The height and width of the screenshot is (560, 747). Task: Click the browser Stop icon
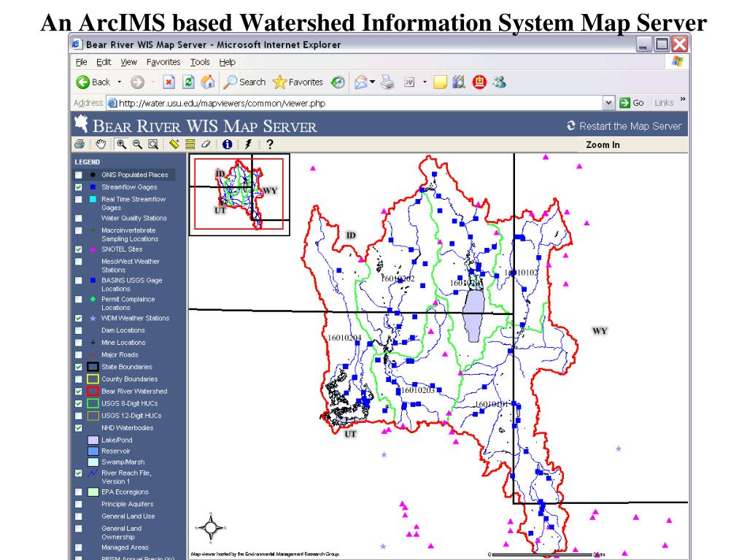pos(169,82)
